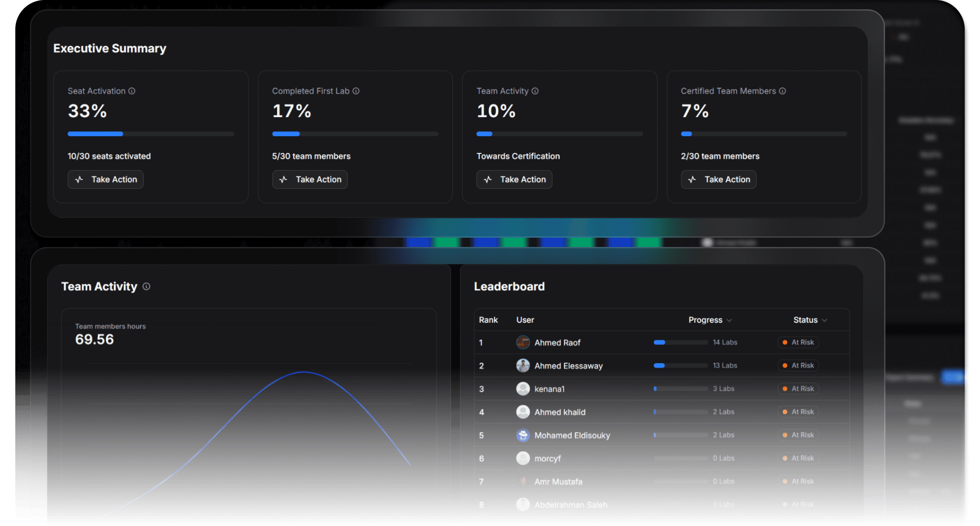Select Mohamed Eldisouky's avatar in the leaderboard
Viewport: 980px width, 526px height.
tap(523, 435)
